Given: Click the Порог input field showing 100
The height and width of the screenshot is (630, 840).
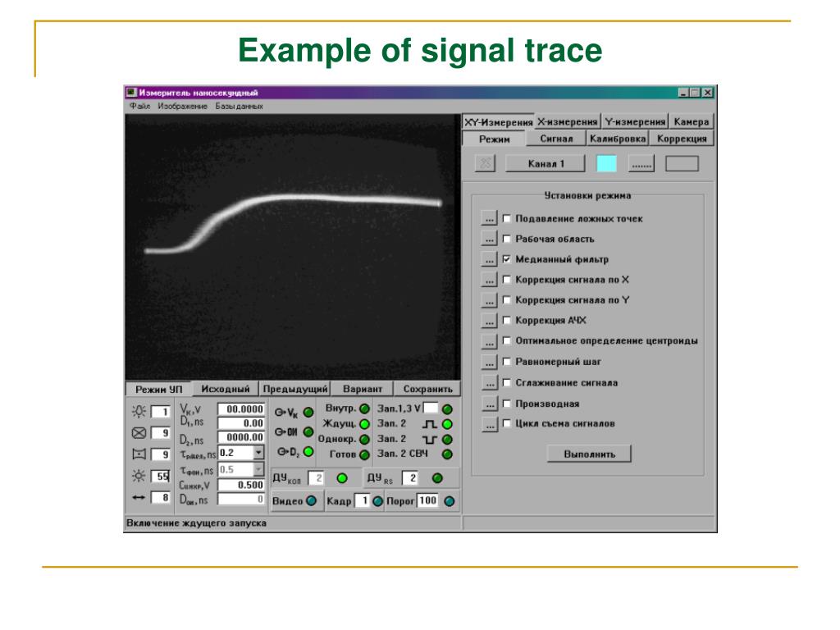Looking at the screenshot, I should [x=428, y=500].
